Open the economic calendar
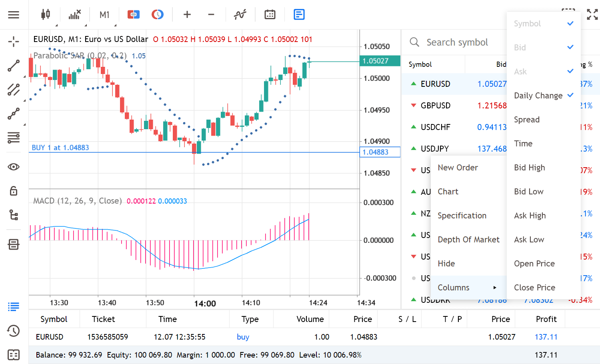This screenshot has width=600, height=364. coord(270,14)
